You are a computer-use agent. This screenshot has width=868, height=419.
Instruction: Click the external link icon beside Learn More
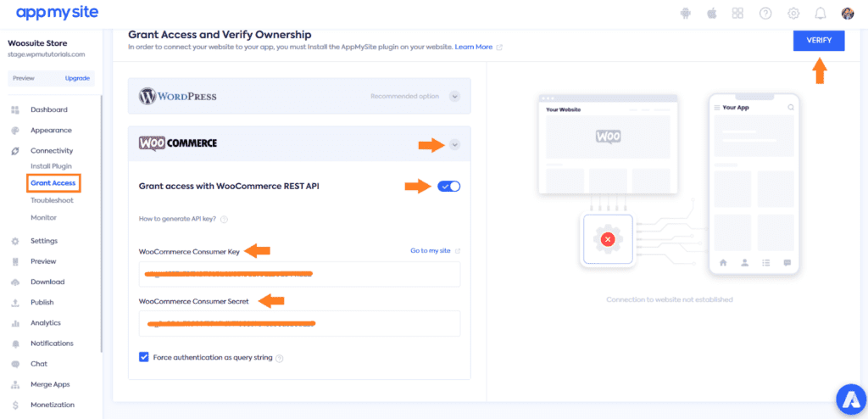tap(499, 47)
